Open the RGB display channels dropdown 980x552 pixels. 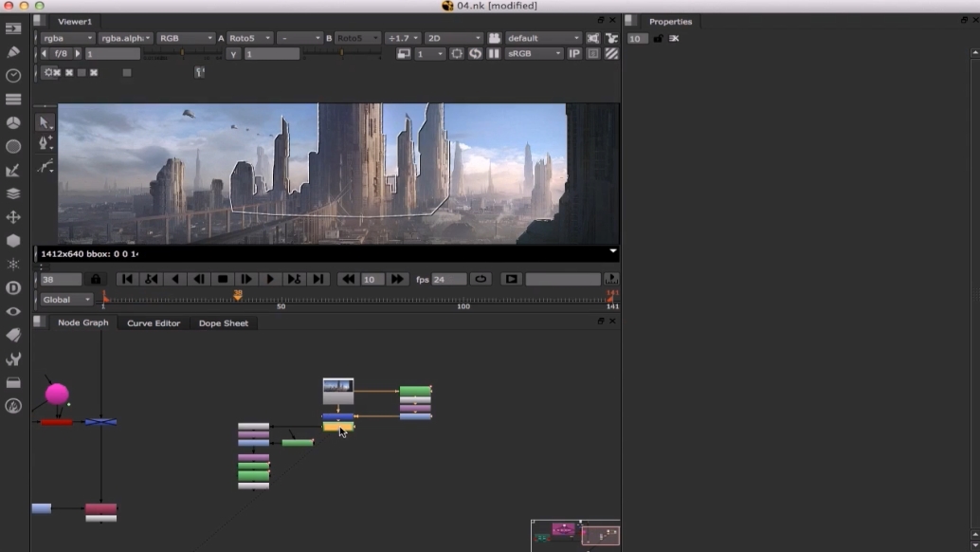(185, 38)
